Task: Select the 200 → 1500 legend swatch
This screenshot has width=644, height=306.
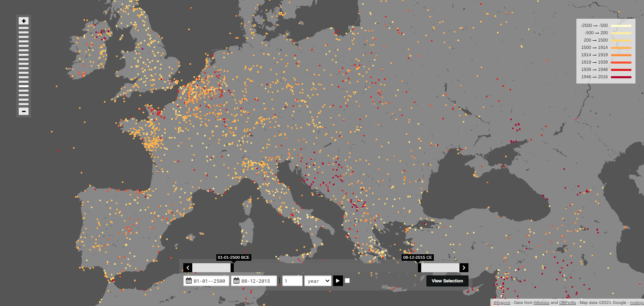Action: pyautogui.click(x=621, y=40)
